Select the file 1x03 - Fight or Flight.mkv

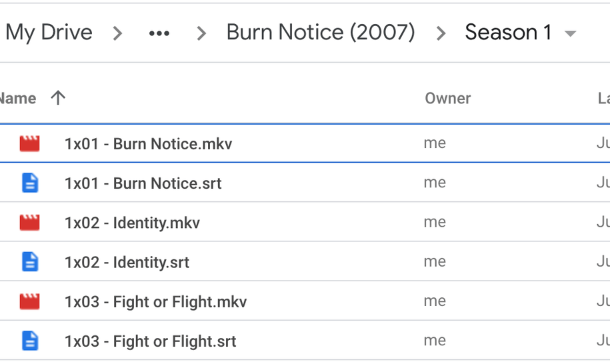coord(155,302)
